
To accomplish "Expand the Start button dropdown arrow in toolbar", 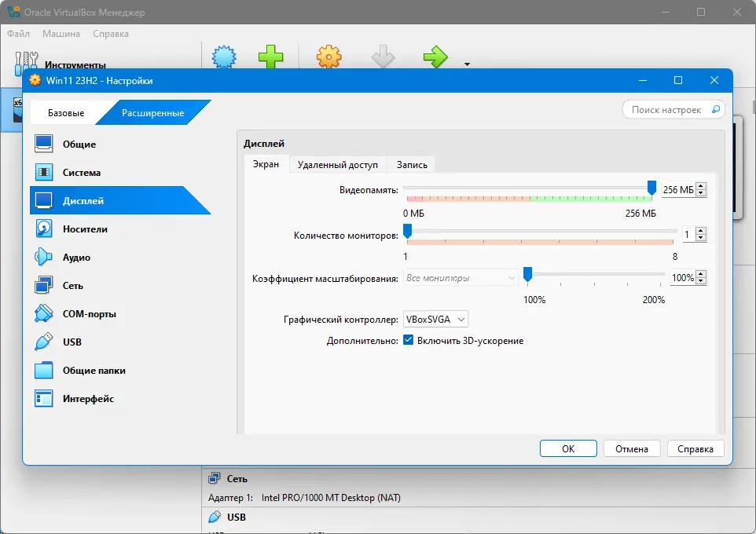I will [x=467, y=64].
